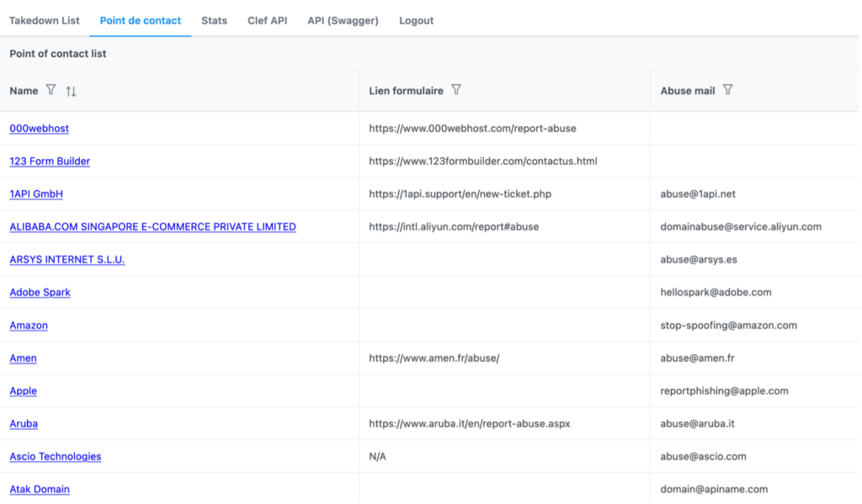This screenshot has height=504, width=862.
Task: Open the Stats tab
Action: point(214,20)
